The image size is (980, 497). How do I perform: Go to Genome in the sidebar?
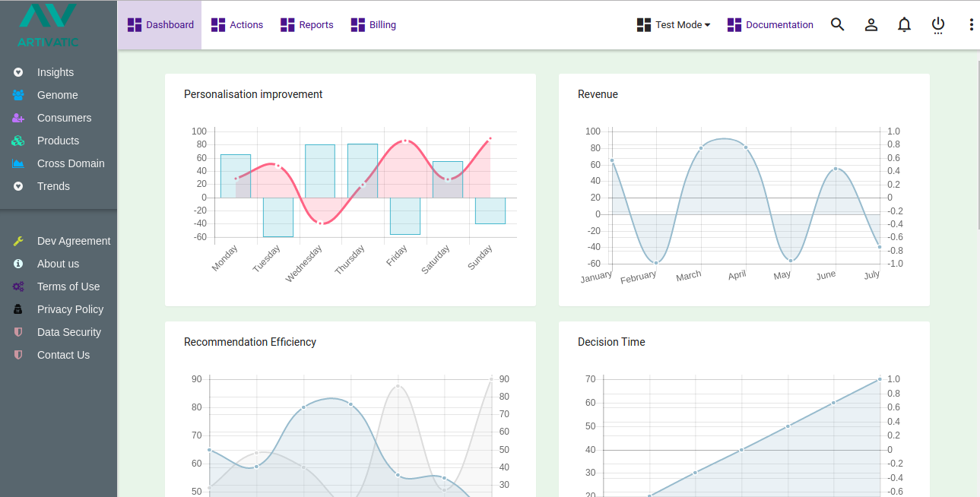coord(59,95)
